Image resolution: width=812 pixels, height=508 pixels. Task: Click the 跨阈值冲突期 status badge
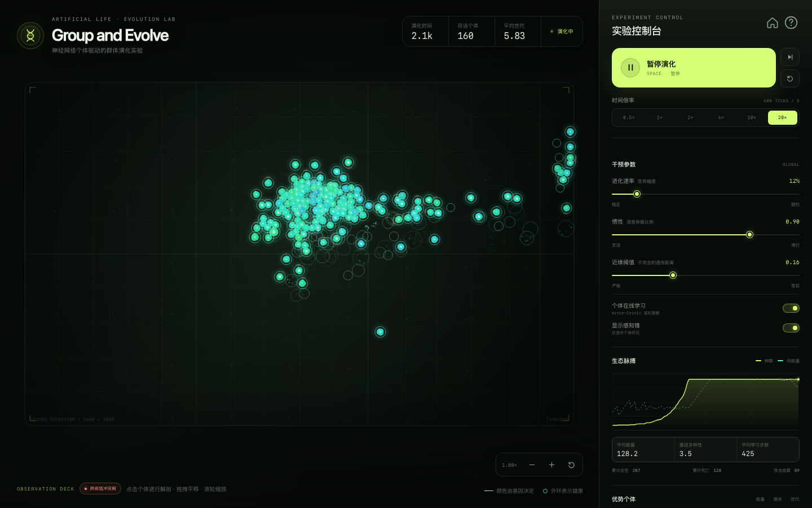(100, 489)
